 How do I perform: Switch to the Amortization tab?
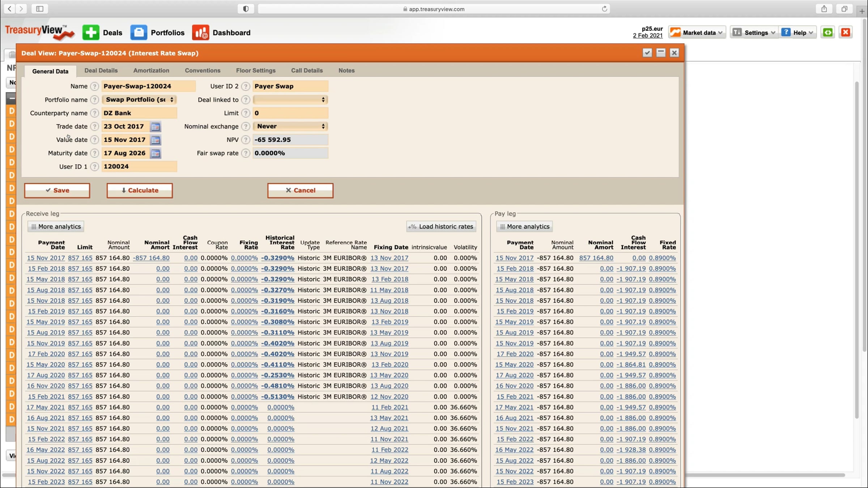point(151,70)
